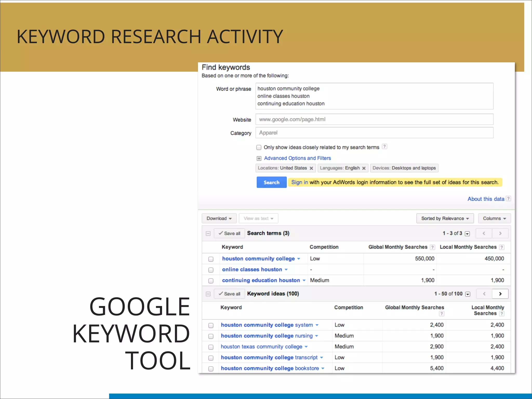Open help for Search terms Global Monthly Searches
Viewport: 532px width, 399px height.
[432, 247]
